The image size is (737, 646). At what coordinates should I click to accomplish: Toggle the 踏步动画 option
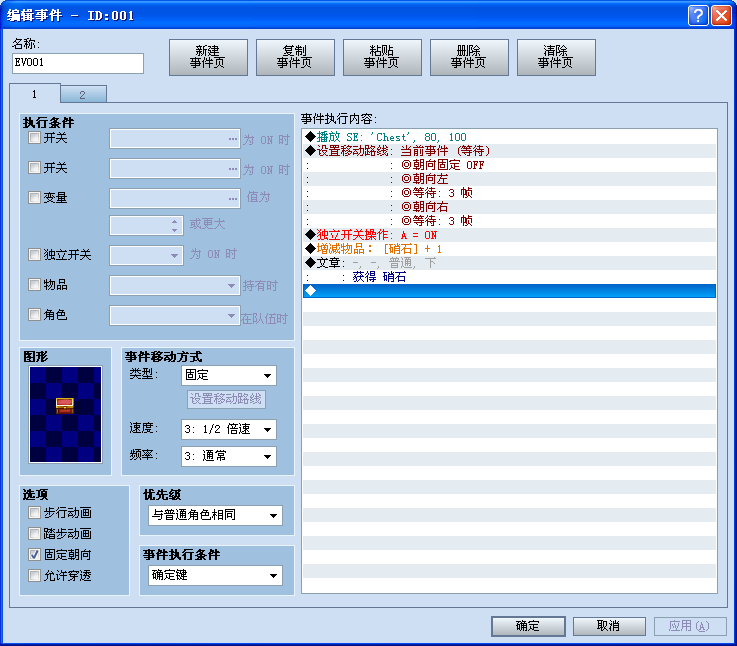tap(34, 534)
